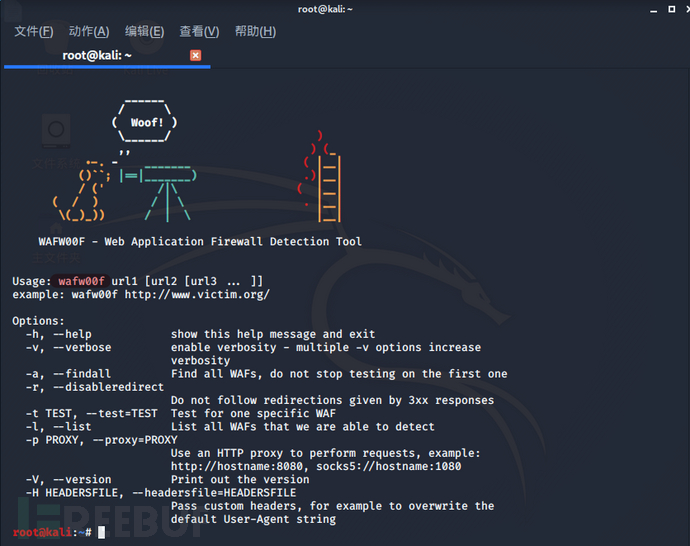Minimize the terminal window
This screenshot has width=690, height=546.
[653, 10]
